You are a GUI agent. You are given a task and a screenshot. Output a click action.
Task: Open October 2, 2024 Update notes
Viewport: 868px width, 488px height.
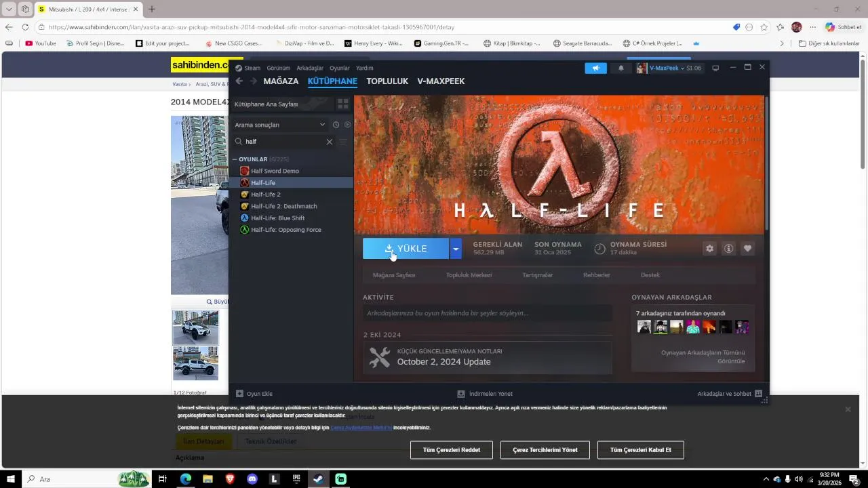pyautogui.click(x=488, y=357)
